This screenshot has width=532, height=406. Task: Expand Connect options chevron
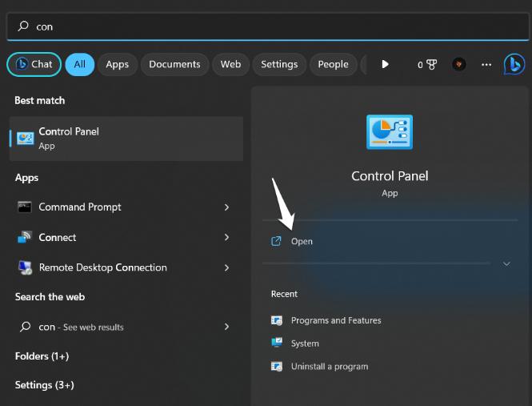point(226,237)
